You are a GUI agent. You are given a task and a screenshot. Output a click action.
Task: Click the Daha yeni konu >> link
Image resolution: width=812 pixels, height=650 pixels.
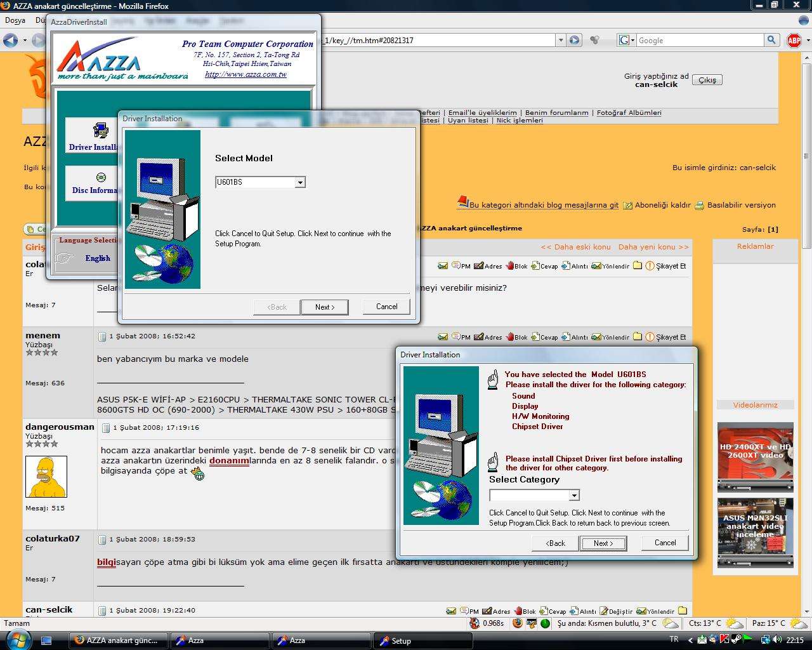(x=653, y=247)
